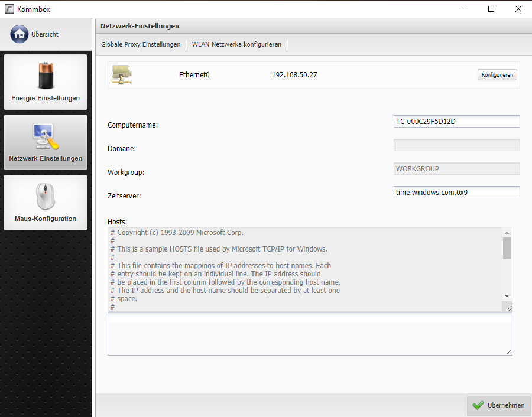Open Energie-Einstellungen via the battery icon
Screen dimensions: 532x417
coord(46,76)
